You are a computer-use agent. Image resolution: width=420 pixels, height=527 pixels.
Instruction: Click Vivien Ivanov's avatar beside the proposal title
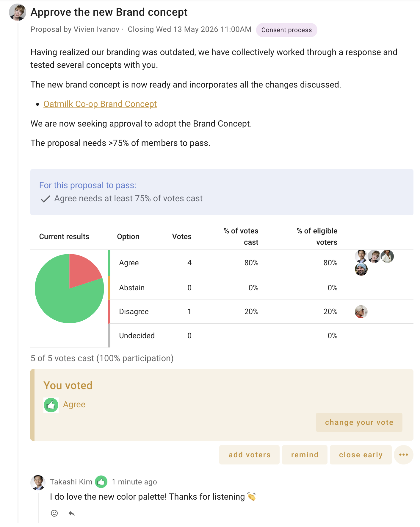[18, 12]
